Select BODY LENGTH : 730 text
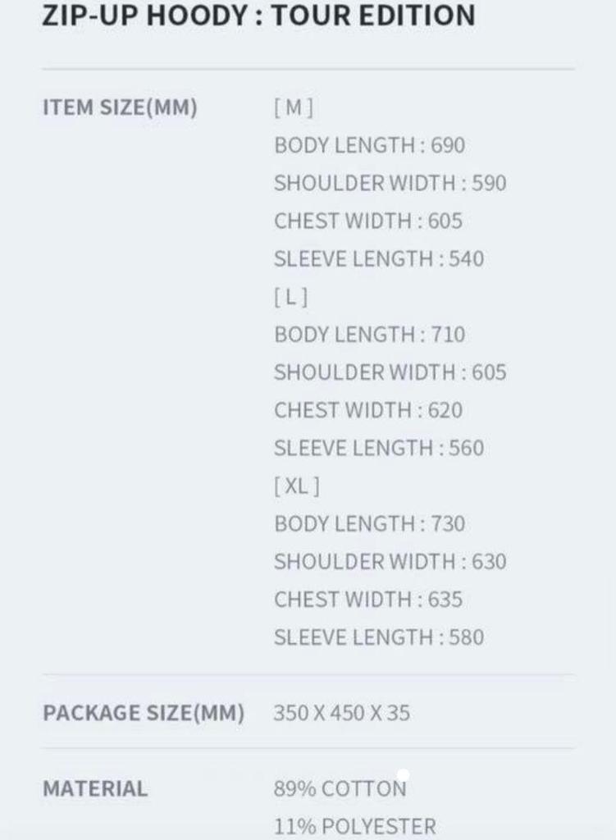This screenshot has height=840, width=616. pos(369,524)
